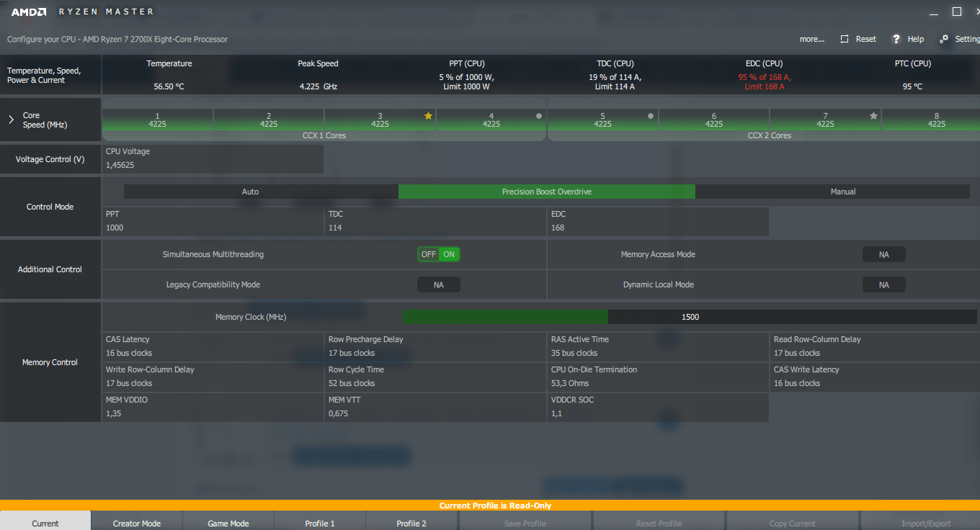The height and width of the screenshot is (530, 980).
Task: Click the Copy Current button
Action: tap(793, 521)
